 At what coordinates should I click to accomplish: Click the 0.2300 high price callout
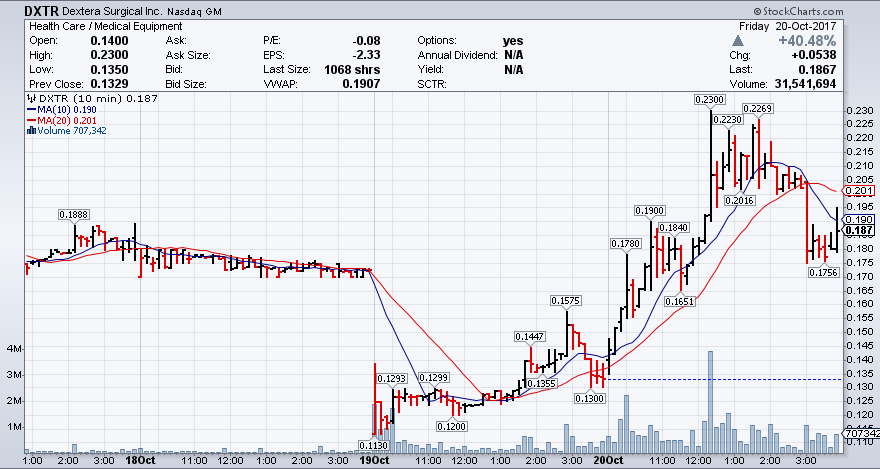pyautogui.click(x=709, y=99)
